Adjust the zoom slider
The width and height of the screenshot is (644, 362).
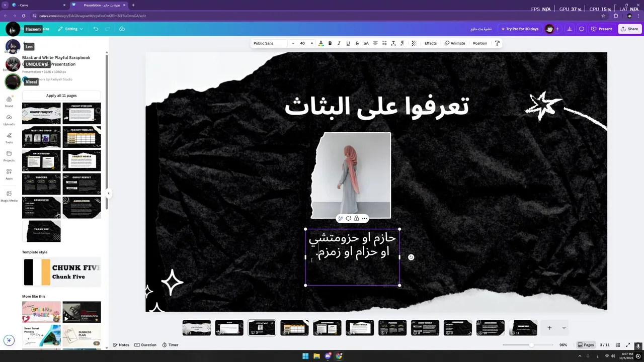coord(531,345)
